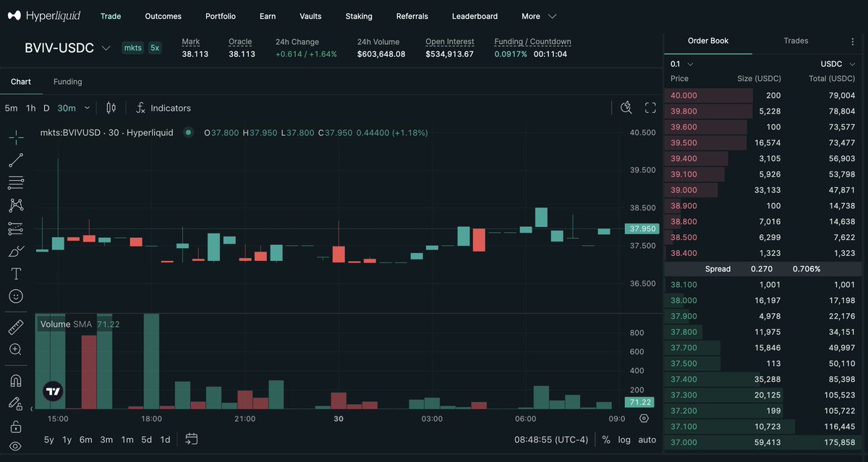The height and width of the screenshot is (462, 868).
Task: Select the brush drawing tool
Action: [16, 251]
